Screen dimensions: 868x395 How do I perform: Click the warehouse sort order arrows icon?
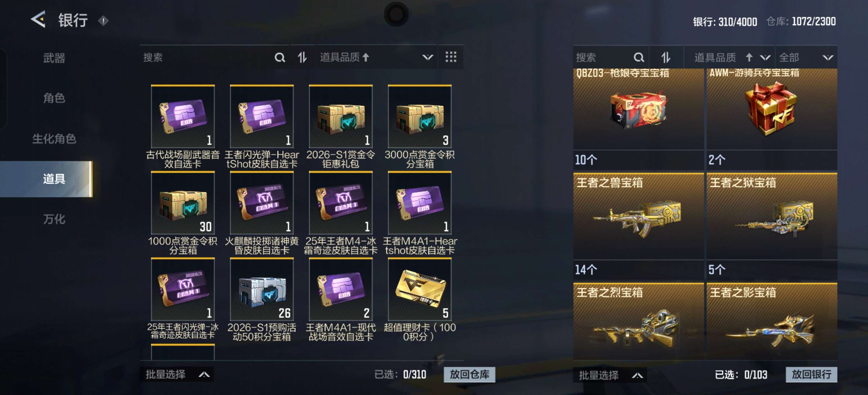(x=665, y=57)
